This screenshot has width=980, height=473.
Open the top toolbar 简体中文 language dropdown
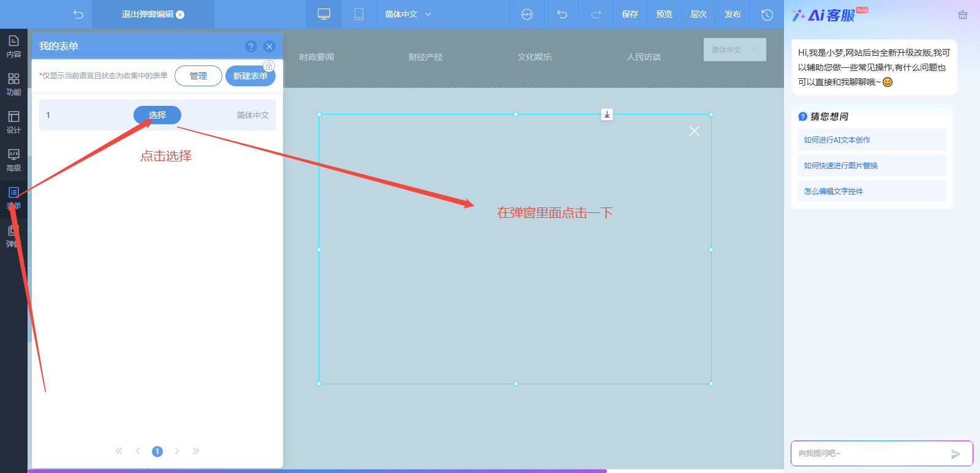coord(408,14)
